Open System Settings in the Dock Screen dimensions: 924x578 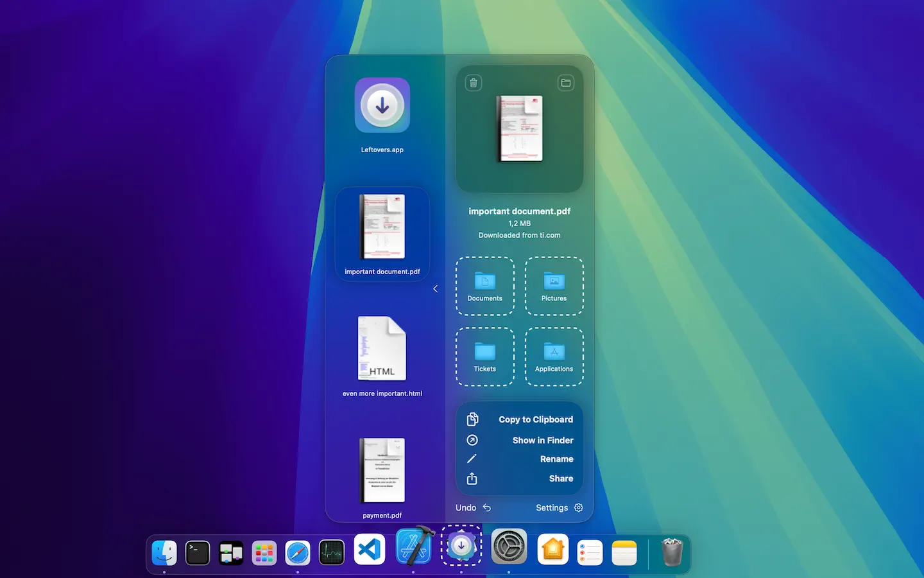click(x=509, y=547)
